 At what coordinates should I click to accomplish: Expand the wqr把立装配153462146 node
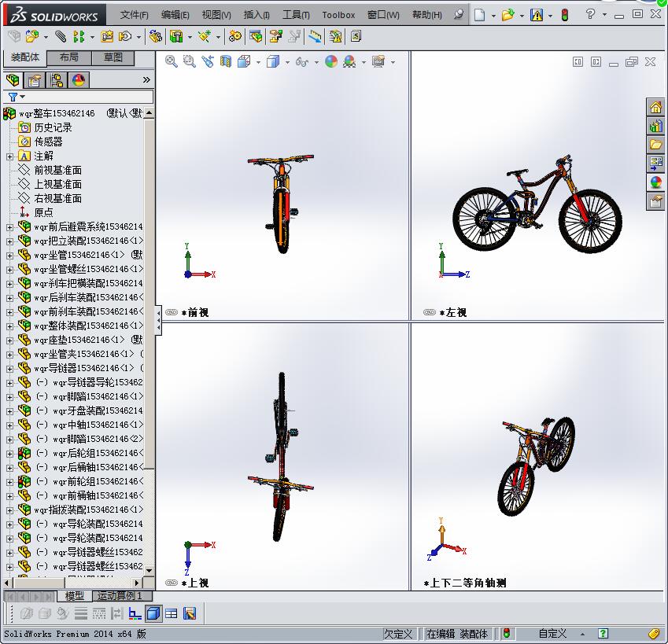coord(9,241)
